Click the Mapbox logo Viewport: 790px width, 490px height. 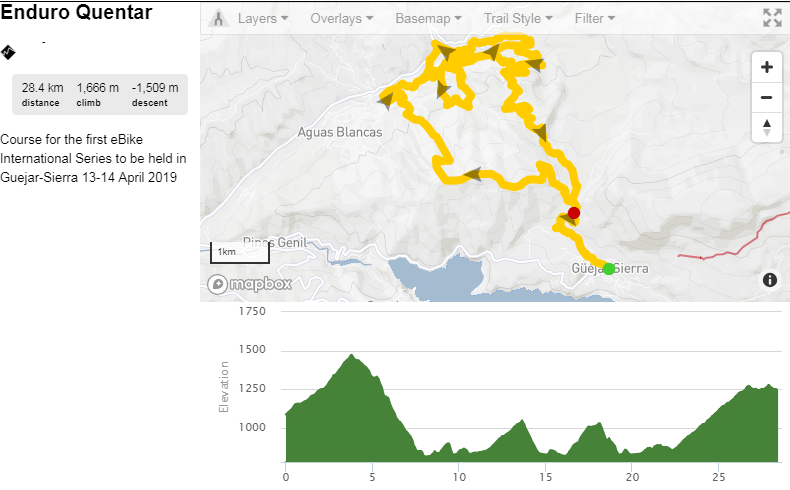click(x=250, y=284)
